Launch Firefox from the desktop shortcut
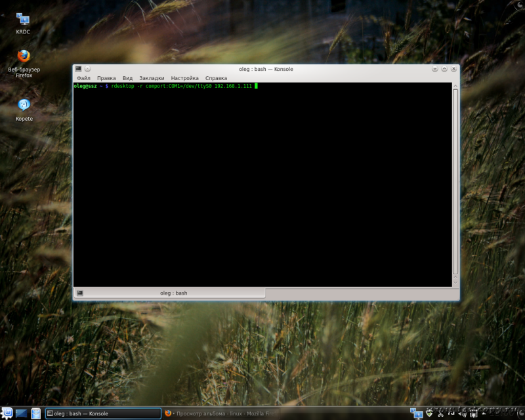 (x=24, y=57)
